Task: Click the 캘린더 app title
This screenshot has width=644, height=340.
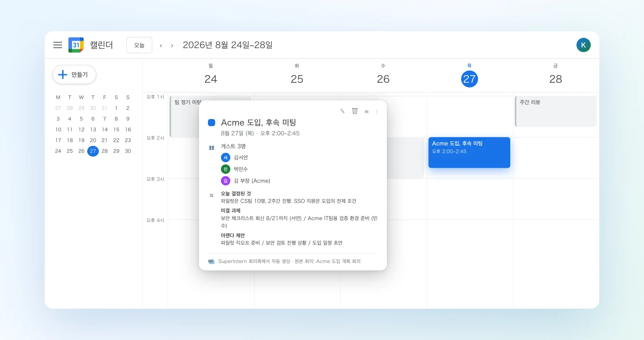Action: pos(102,45)
